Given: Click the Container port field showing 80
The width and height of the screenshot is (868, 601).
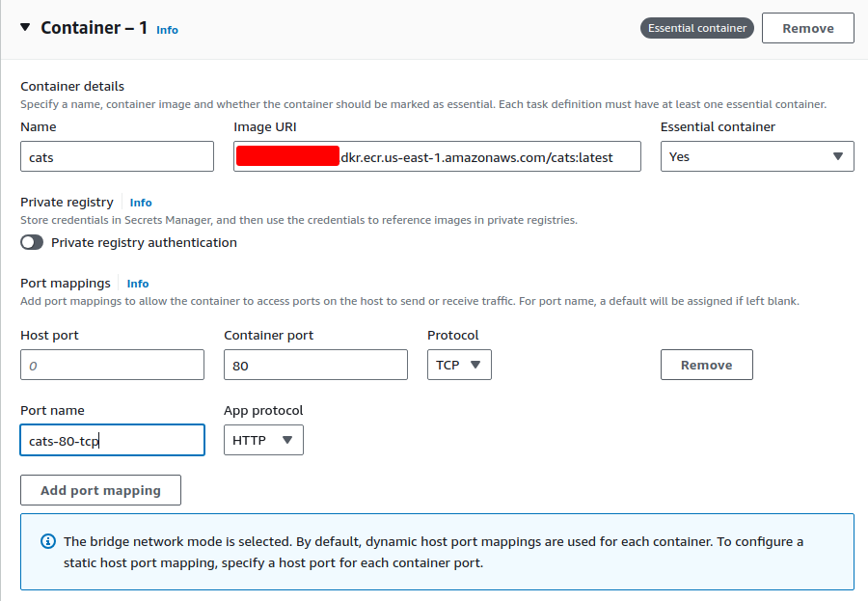Looking at the screenshot, I should 315,365.
